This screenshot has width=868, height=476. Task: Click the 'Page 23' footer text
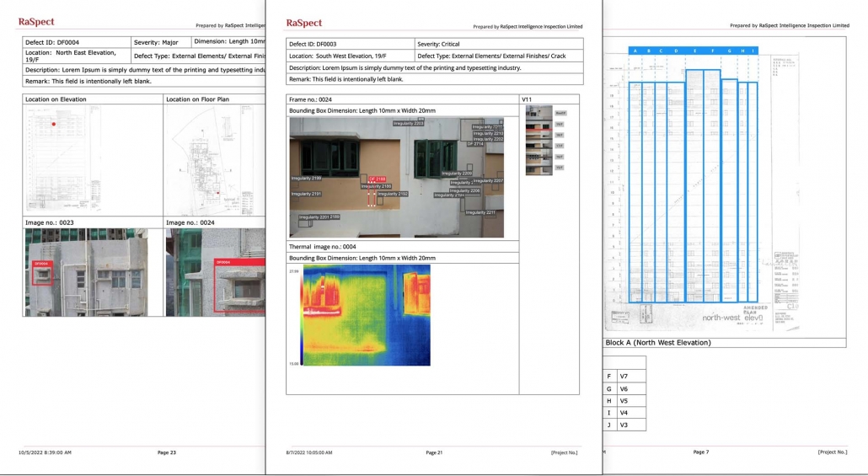[x=167, y=452]
